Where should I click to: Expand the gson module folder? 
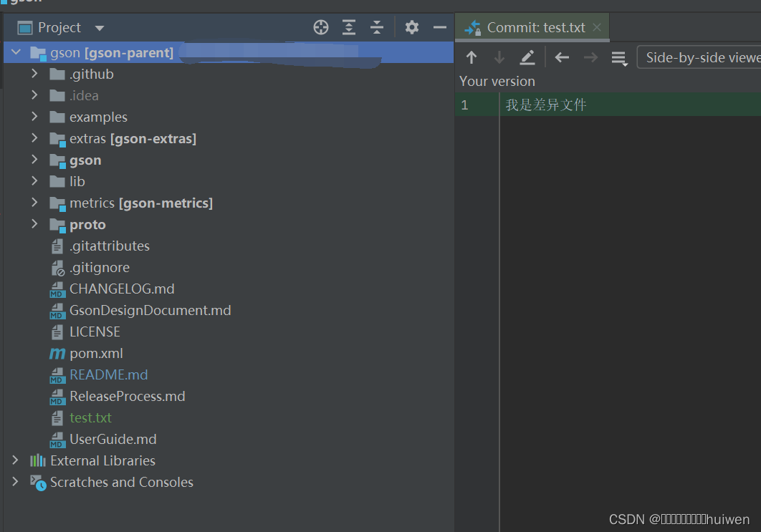(34, 159)
